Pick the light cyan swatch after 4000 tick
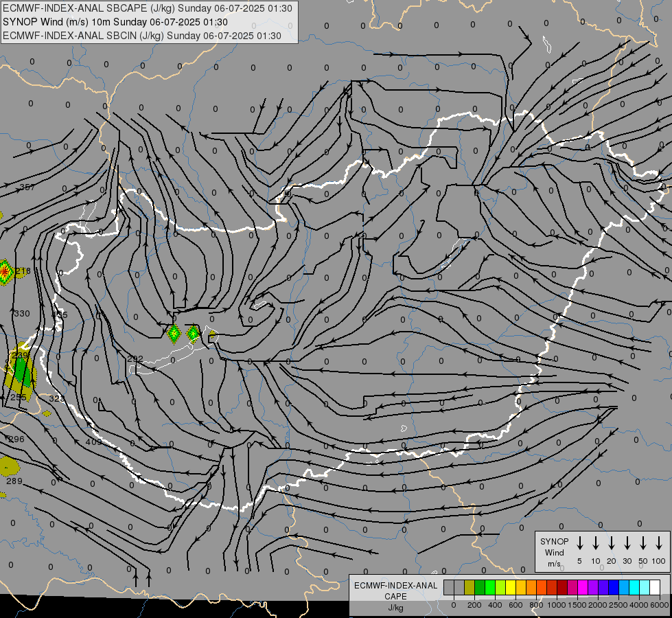Viewport: 672px width, 618px height. (645, 587)
